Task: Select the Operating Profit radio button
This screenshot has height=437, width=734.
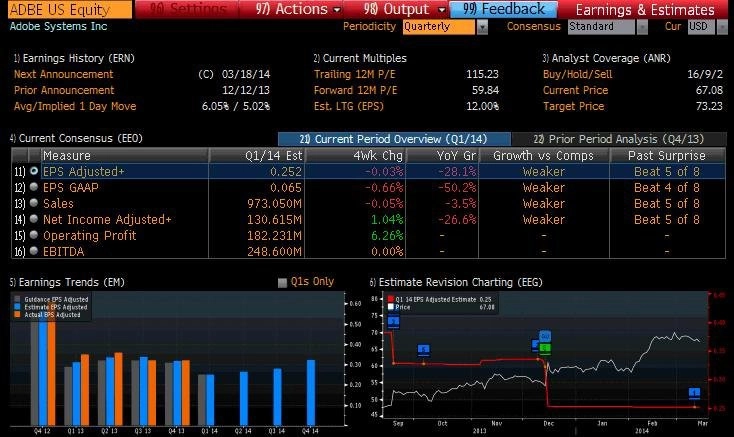Action: (34, 235)
